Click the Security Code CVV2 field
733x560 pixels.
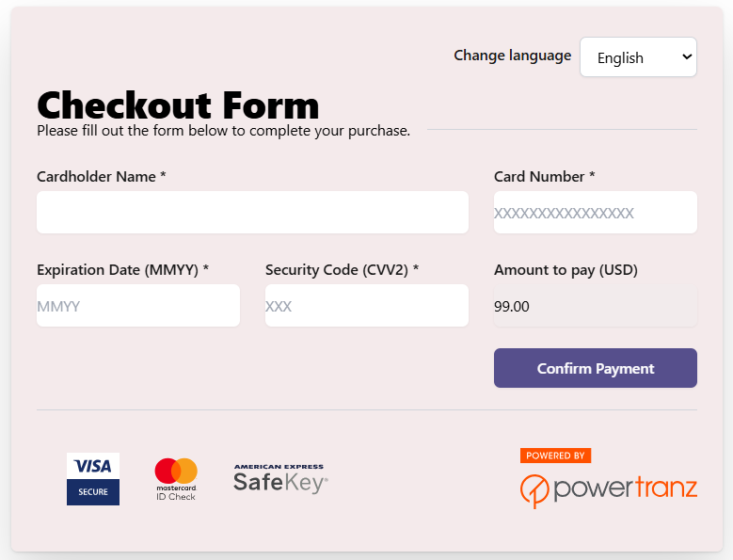click(x=366, y=306)
